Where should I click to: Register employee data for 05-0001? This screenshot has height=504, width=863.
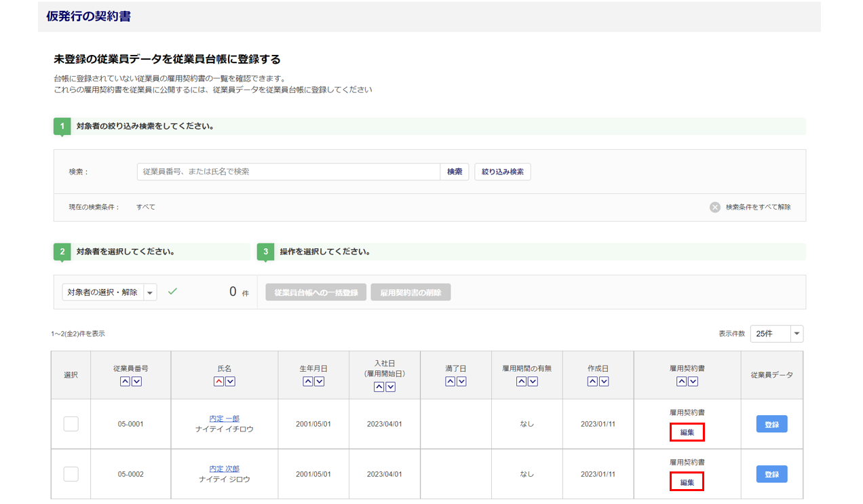772,424
